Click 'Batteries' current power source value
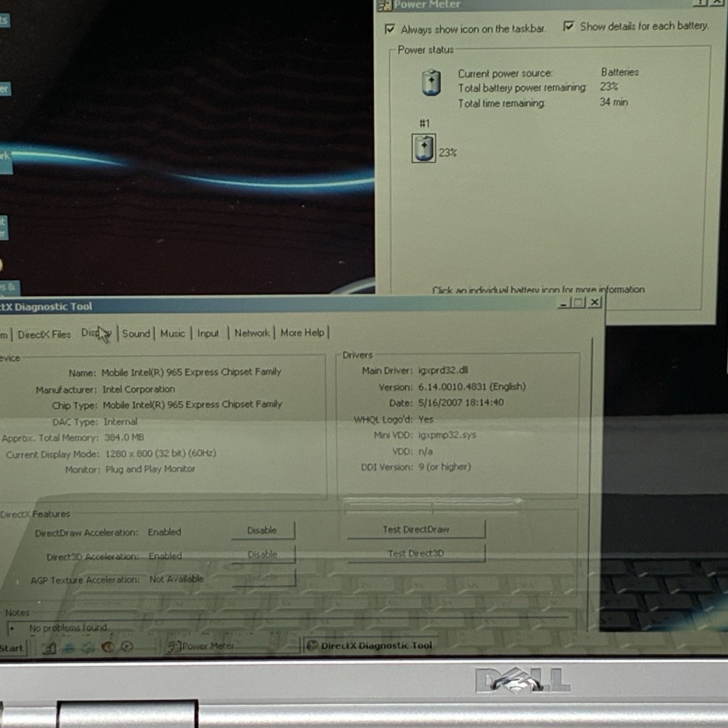 click(620, 72)
